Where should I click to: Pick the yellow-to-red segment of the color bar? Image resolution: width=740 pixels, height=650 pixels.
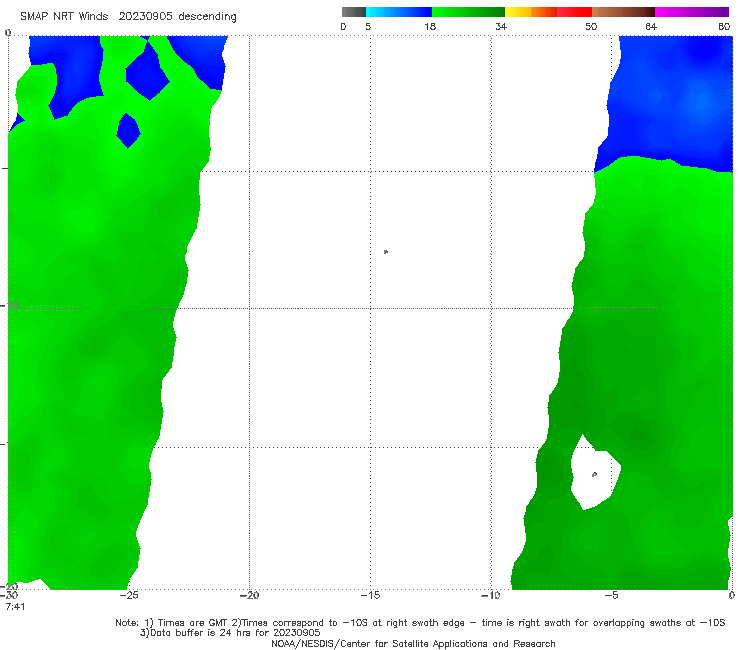[548, 12]
